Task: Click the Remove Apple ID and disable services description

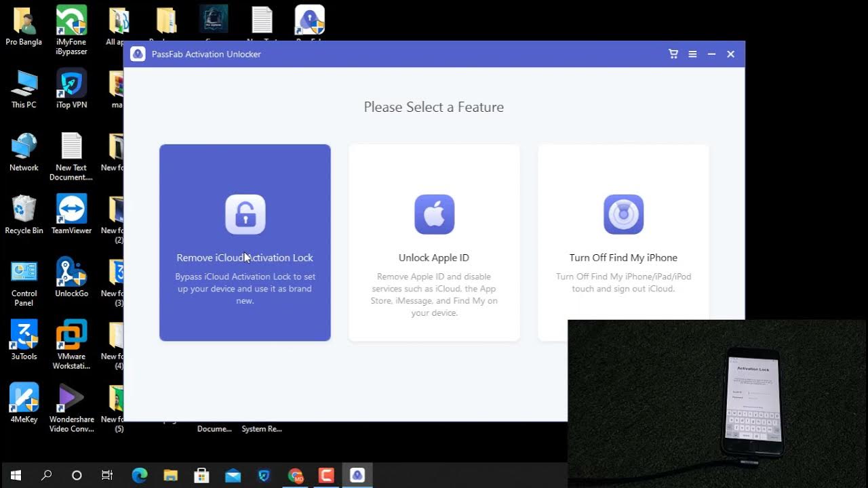Action: [434, 295]
